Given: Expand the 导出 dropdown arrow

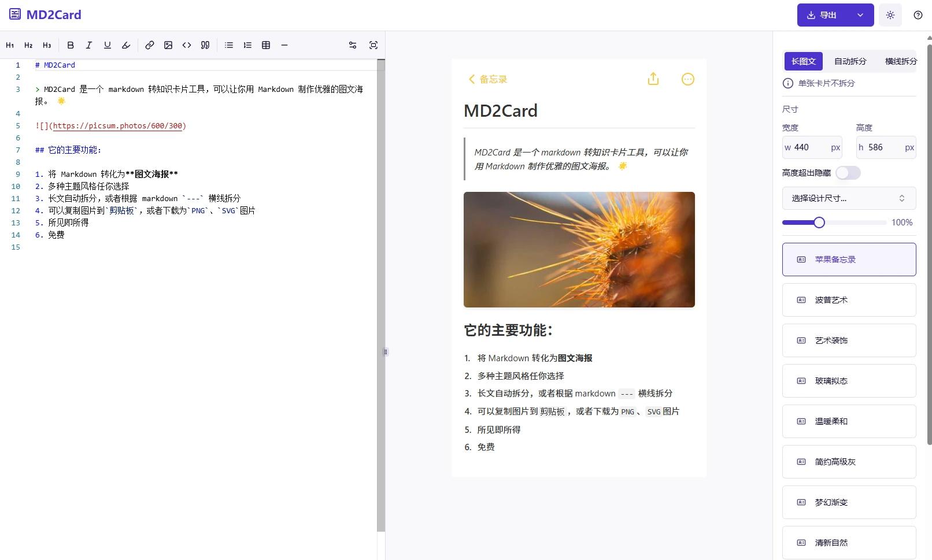Looking at the screenshot, I should point(860,15).
